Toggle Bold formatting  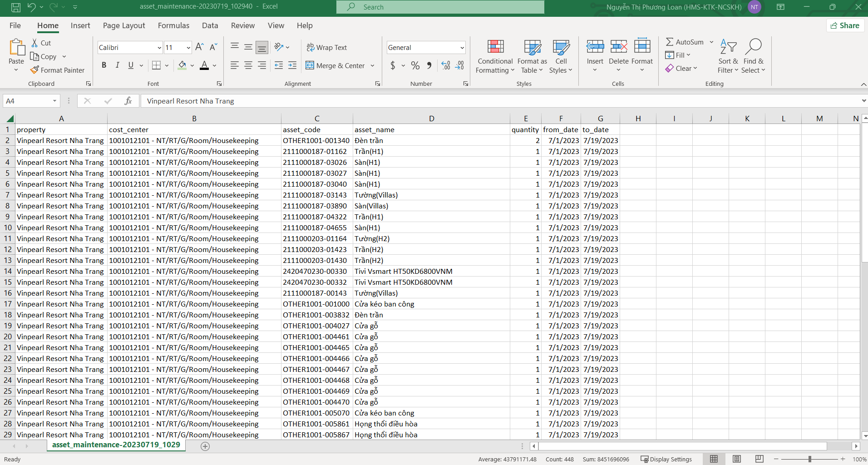coord(104,65)
